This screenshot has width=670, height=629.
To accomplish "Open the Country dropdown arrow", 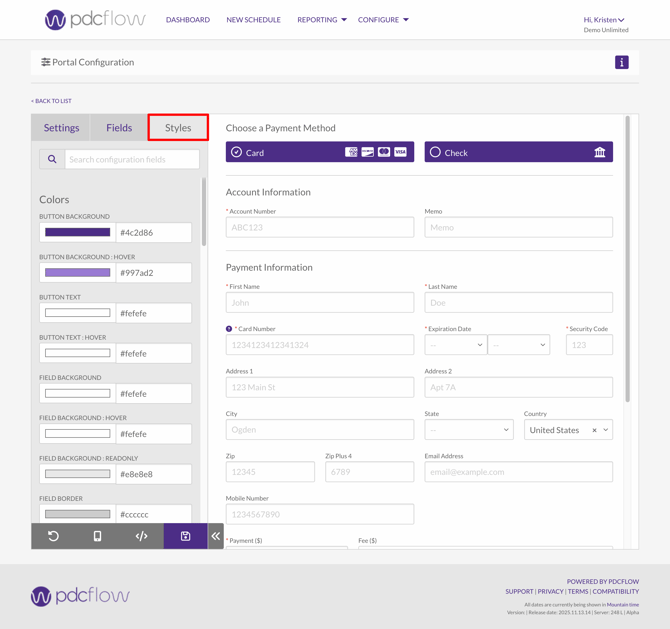I will [x=605, y=430].
